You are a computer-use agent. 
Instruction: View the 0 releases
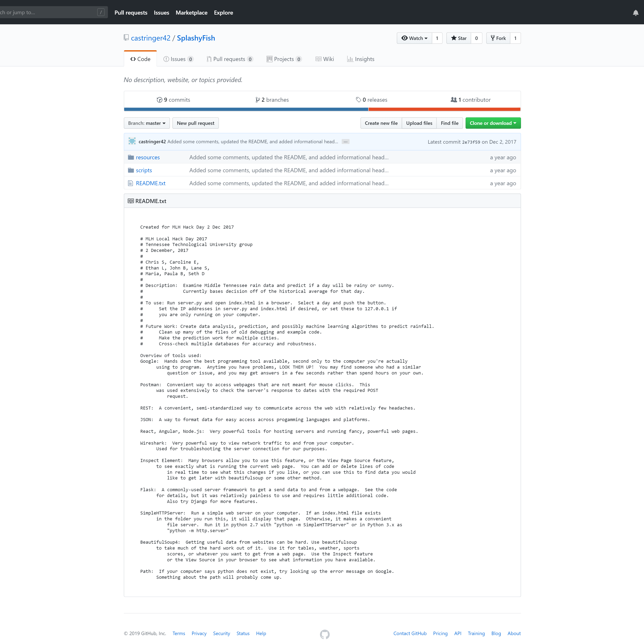(x=372, y=100)
